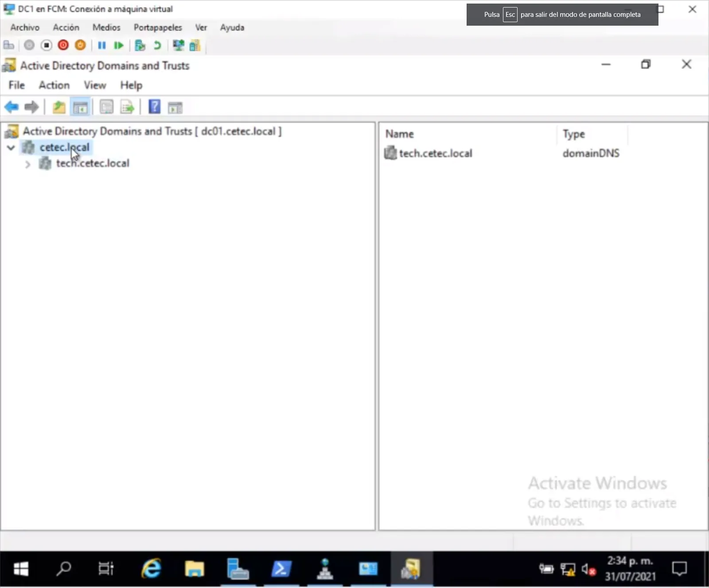
Task: Open PowerShell from the taskbar
Action: pyautogui.click(x=281, y=569)
